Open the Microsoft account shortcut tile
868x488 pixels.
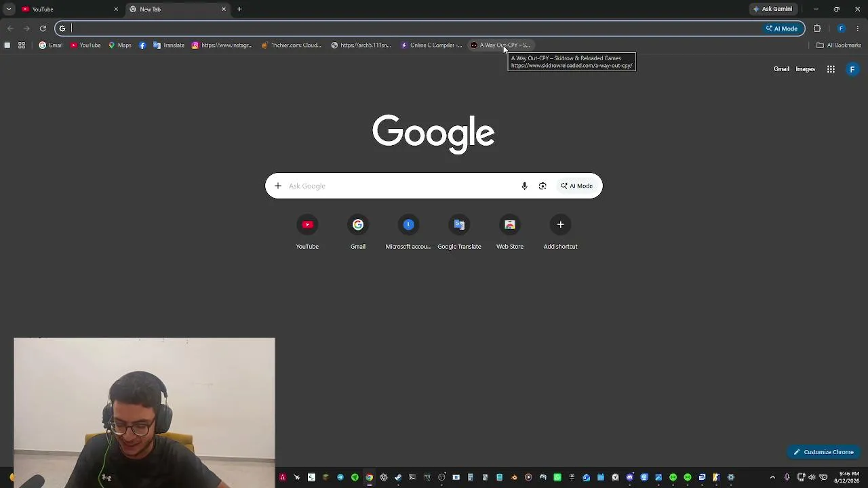(x=408, y=232)
